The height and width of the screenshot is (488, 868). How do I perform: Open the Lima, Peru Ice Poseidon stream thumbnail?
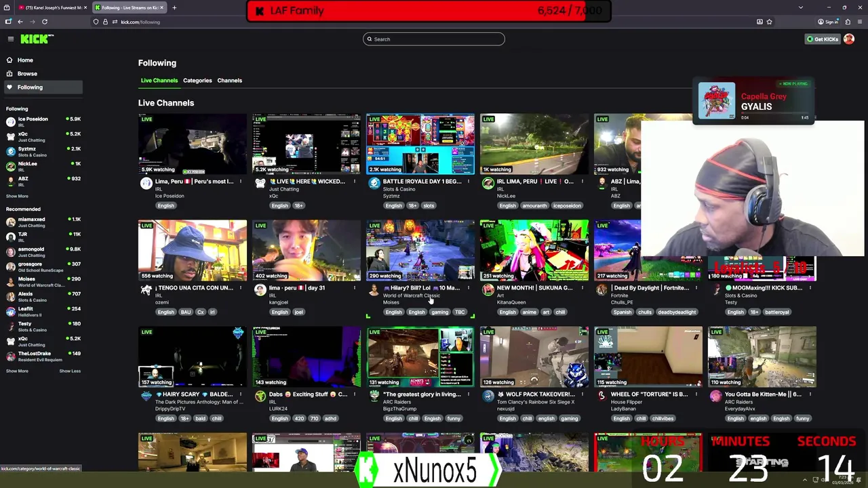[193, 144]
